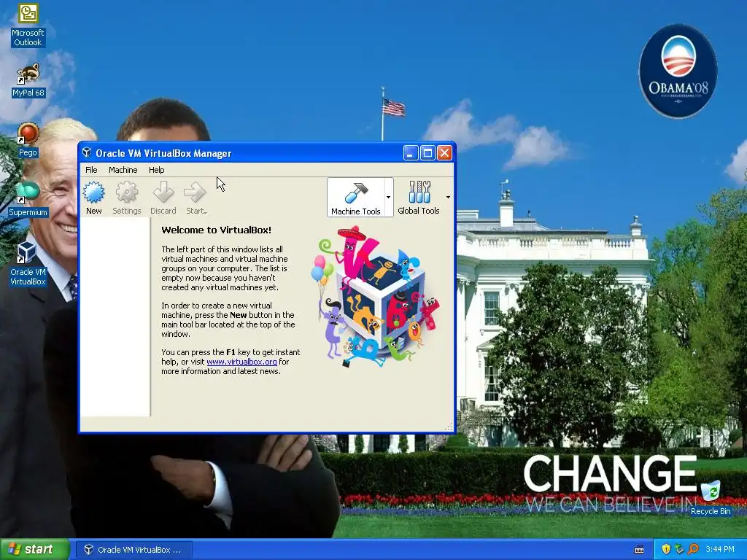
Task: Click the Welcome to VirtualBox! heading
Action: tap(216, 230)
